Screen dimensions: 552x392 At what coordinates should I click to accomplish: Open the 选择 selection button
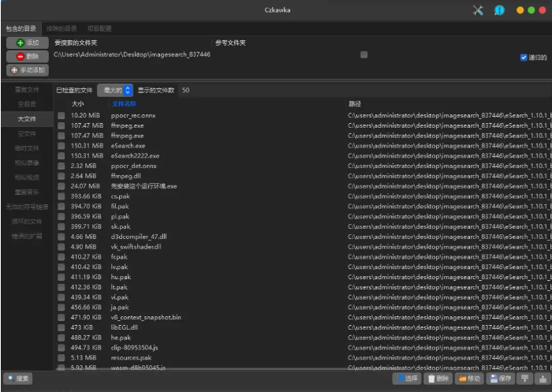click(407, 379)
